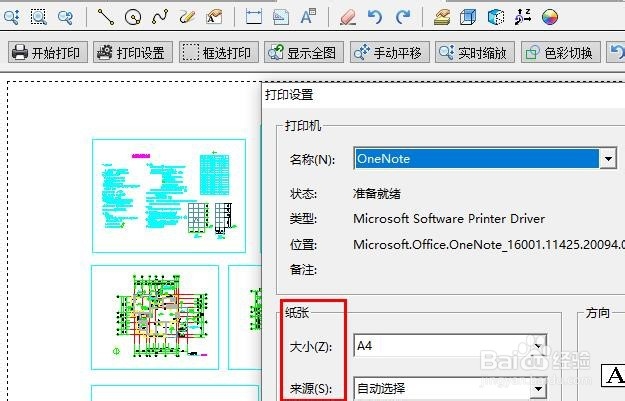Click the shaded 3D cube icon
The height and width of the screenshot is (401, 625).
495,17
